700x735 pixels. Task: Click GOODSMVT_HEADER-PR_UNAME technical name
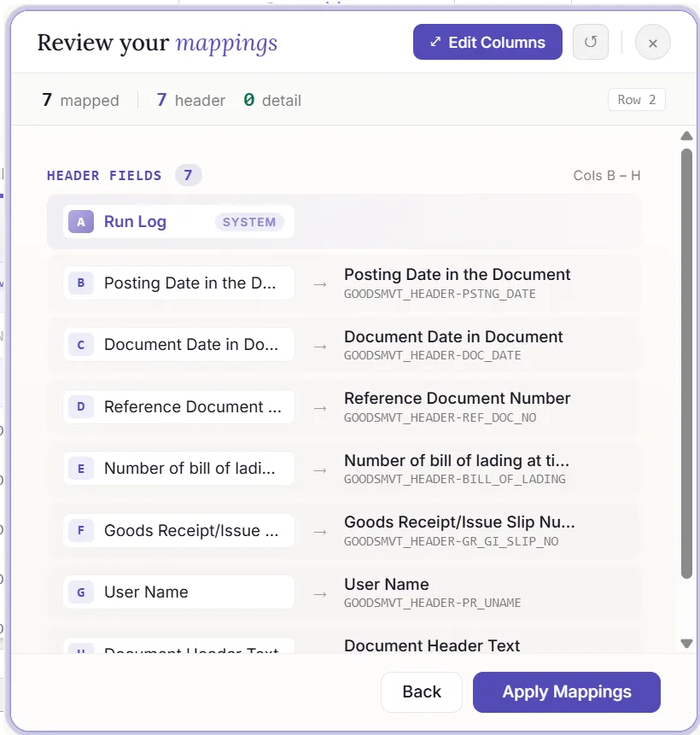pyautogui.click(x=432, y=603)
